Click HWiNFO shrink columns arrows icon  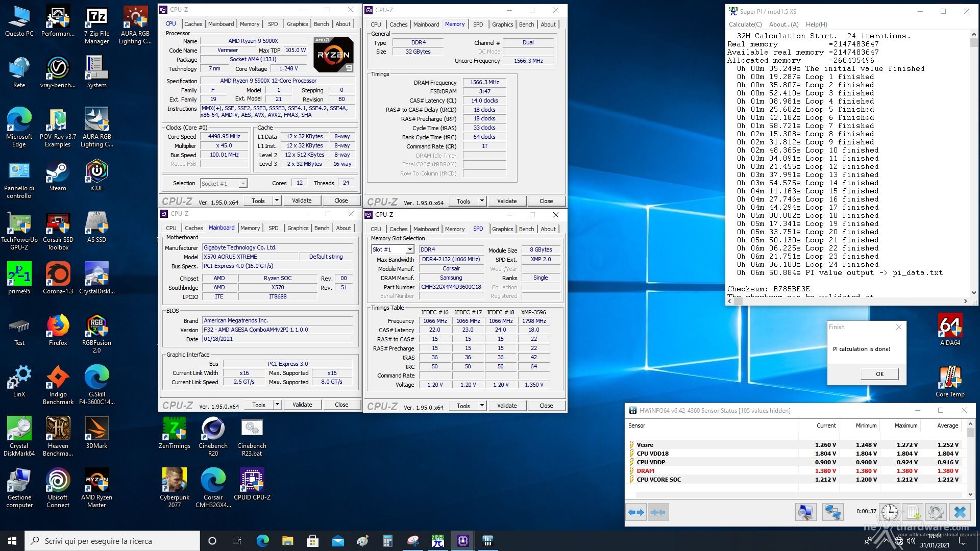tap(658, 512)
